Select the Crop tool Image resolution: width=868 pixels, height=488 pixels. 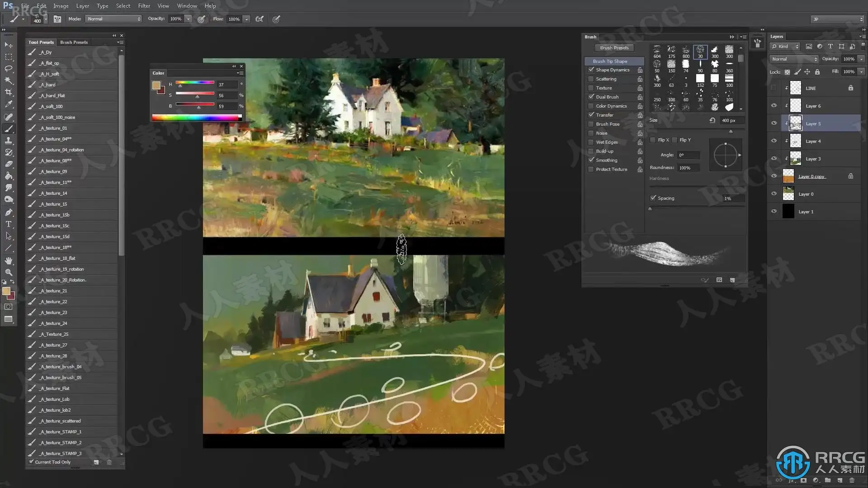[9, 92]
